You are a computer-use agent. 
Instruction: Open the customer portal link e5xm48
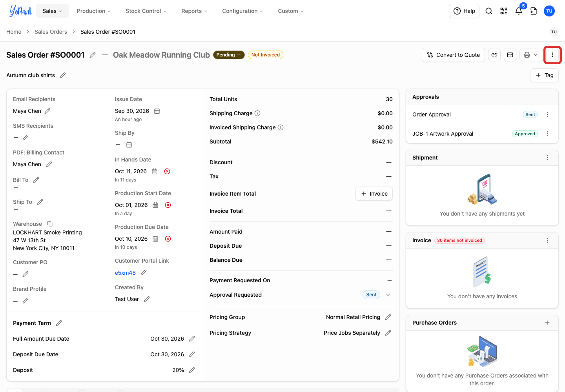pyautogui.click(x=125, y=273)
